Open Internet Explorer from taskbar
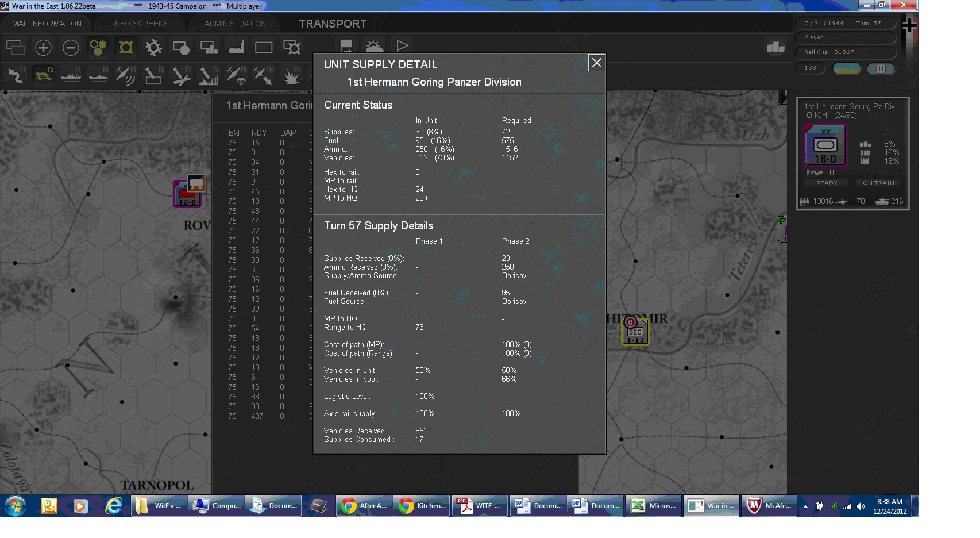 tap(114, 506)
